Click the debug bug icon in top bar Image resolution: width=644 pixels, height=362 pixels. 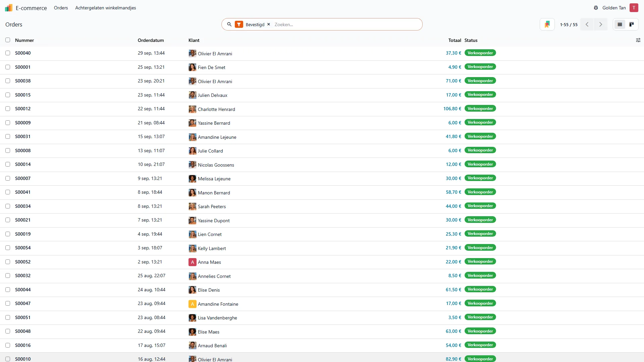596,8
